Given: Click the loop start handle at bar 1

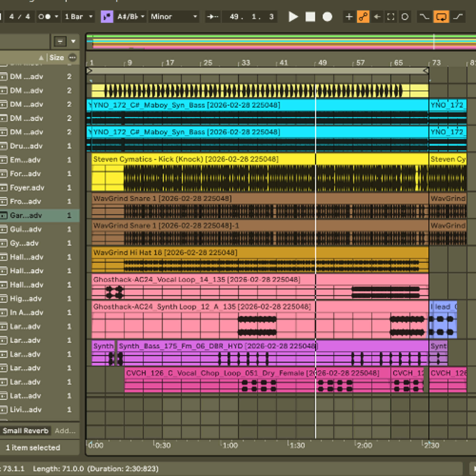Looking at the screenshot, I should pos(89,71).
